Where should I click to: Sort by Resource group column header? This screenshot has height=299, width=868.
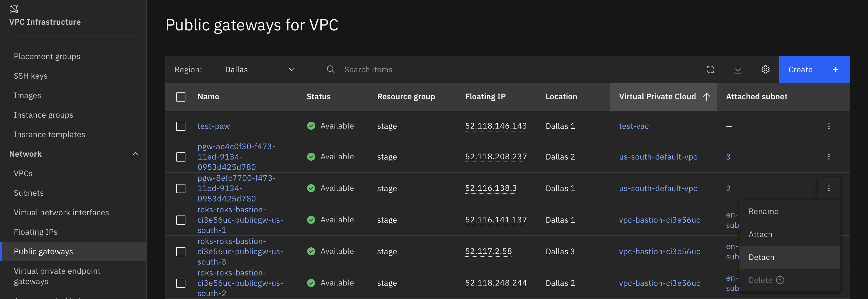tap(406, 97)
